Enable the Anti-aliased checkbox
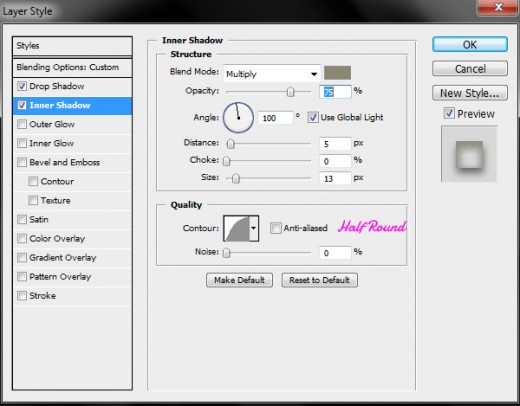Screen dimensions: 520x406 [x=276, y=228]
